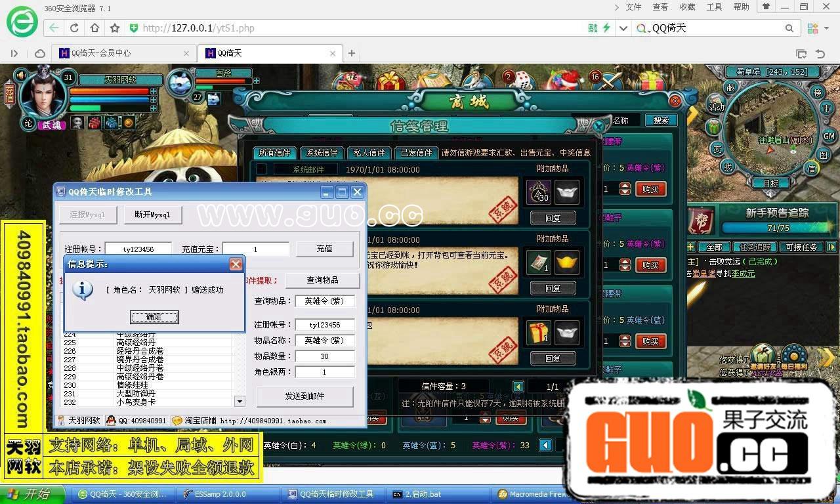Click the 查询物品 button

pyautogui.click(x=322, y=280)
